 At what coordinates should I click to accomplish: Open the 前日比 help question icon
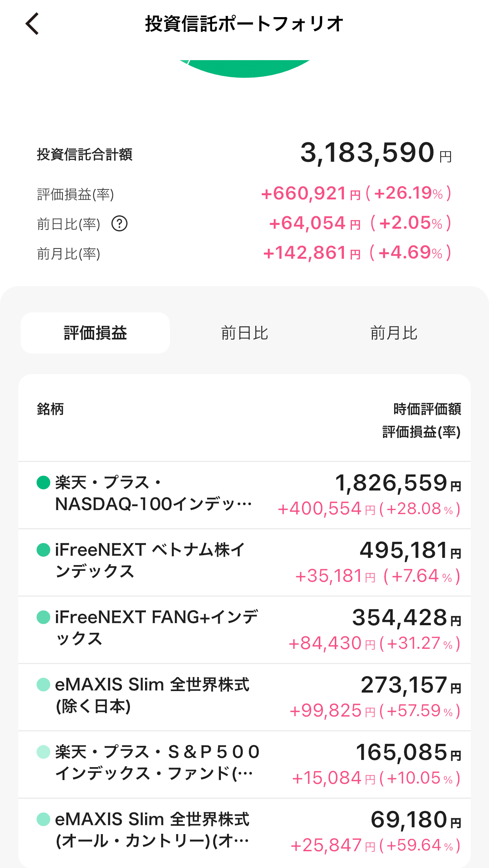[x=119, y=224]
